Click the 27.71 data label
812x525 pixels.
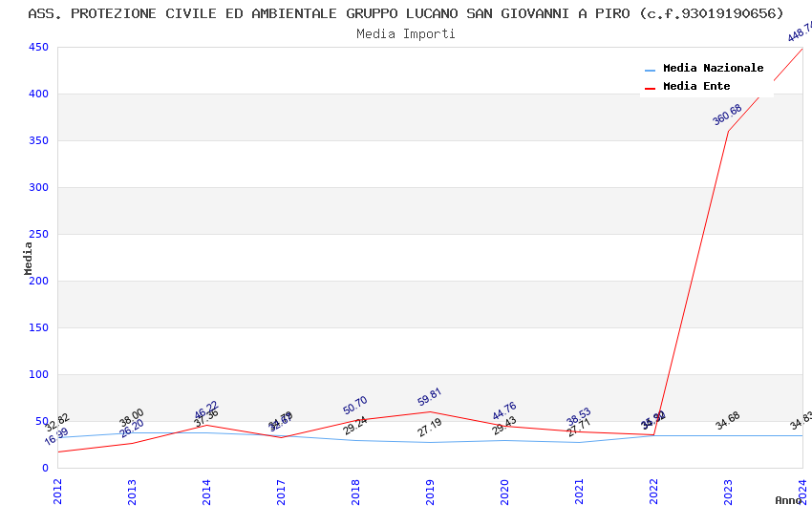[579, 428]
